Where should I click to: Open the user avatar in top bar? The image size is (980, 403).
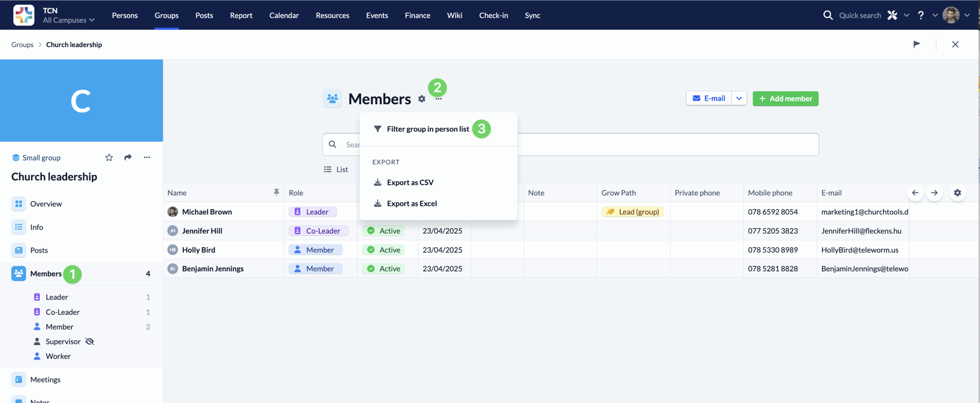(951, 15)
